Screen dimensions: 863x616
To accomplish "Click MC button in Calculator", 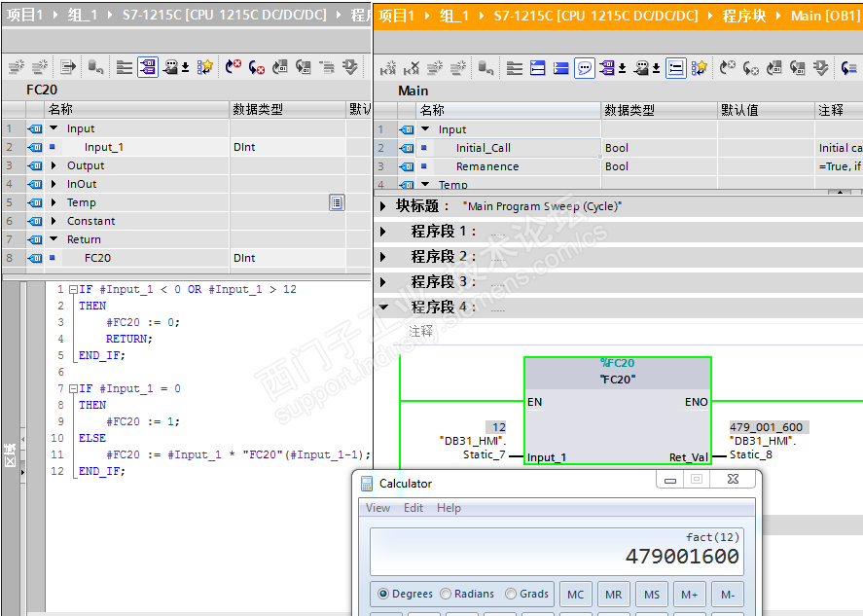I will [x=576, y=594].
